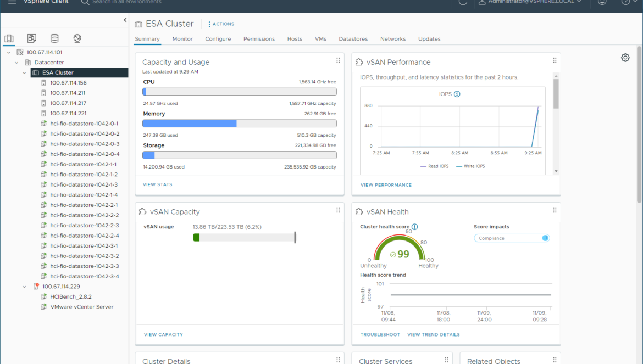Select host 100.67.114.217 in the tree

click(68, 103)
